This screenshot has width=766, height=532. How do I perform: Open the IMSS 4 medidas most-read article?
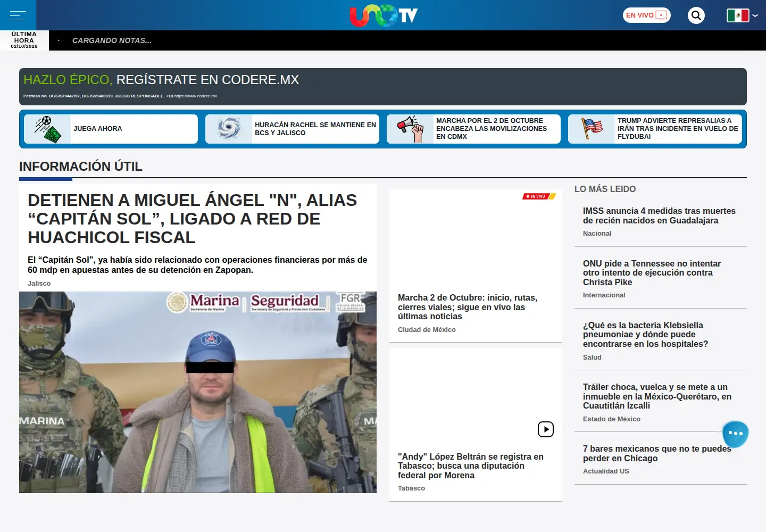click(x=659, y=216)
